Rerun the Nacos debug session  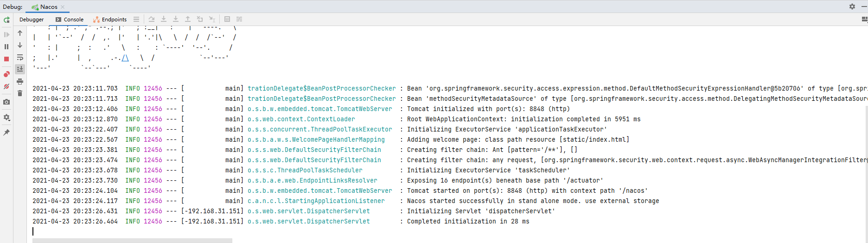6,20
